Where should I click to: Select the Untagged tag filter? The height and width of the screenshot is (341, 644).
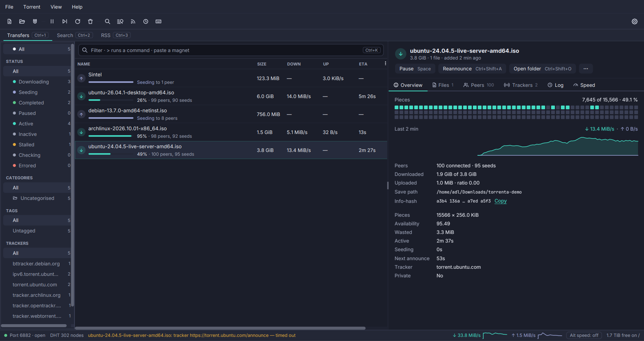[37, 231]
